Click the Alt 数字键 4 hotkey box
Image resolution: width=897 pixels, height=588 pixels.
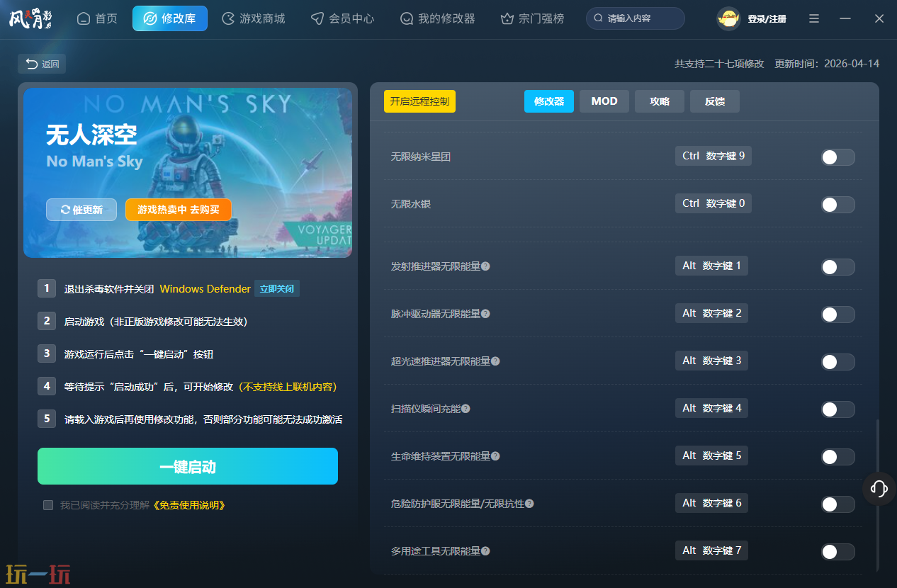(711, 408)
